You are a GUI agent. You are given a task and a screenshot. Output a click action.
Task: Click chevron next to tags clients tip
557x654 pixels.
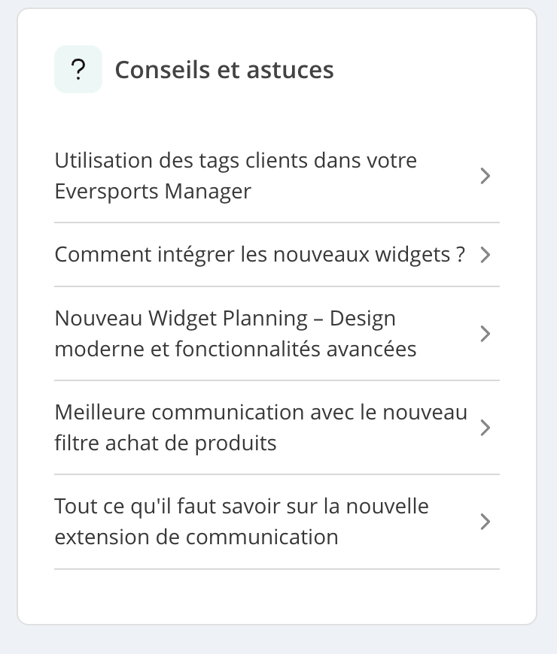pos(485,176)
